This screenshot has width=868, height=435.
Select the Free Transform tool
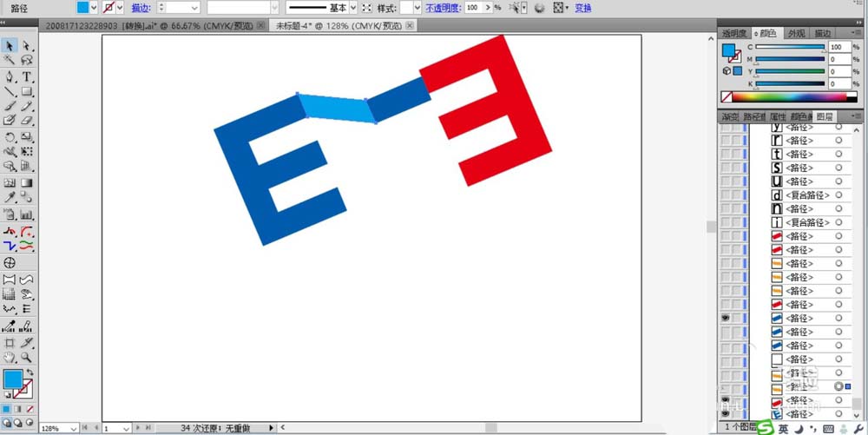26,152
